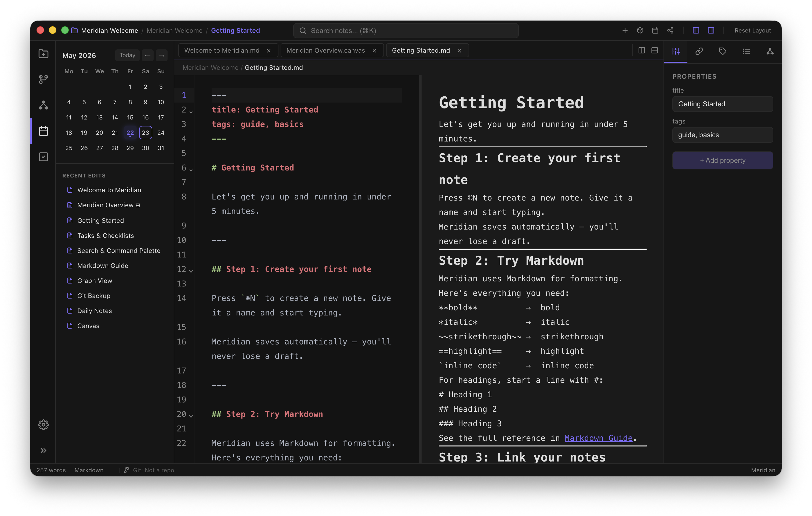Select the properties sliders icon in the right panel
812x516 pixels.
tap(675, 51)
